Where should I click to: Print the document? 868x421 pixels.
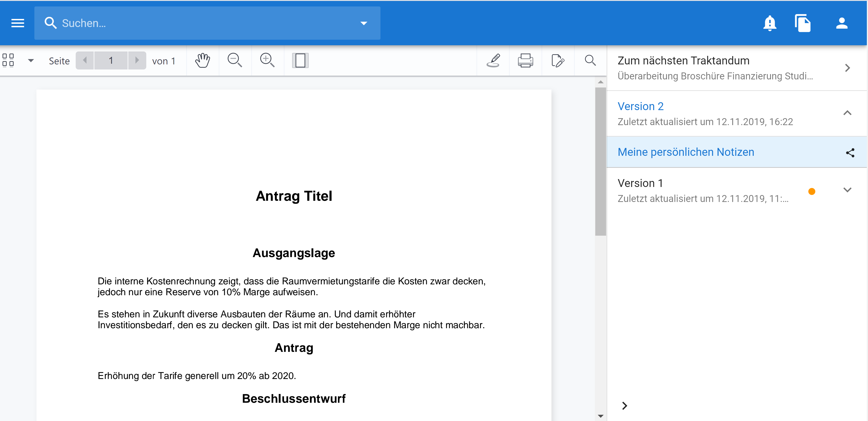click(x=525, y=61)
